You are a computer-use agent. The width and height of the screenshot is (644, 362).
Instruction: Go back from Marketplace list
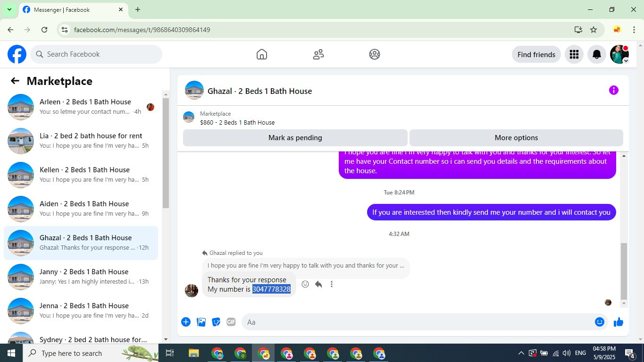coord(15,81)
